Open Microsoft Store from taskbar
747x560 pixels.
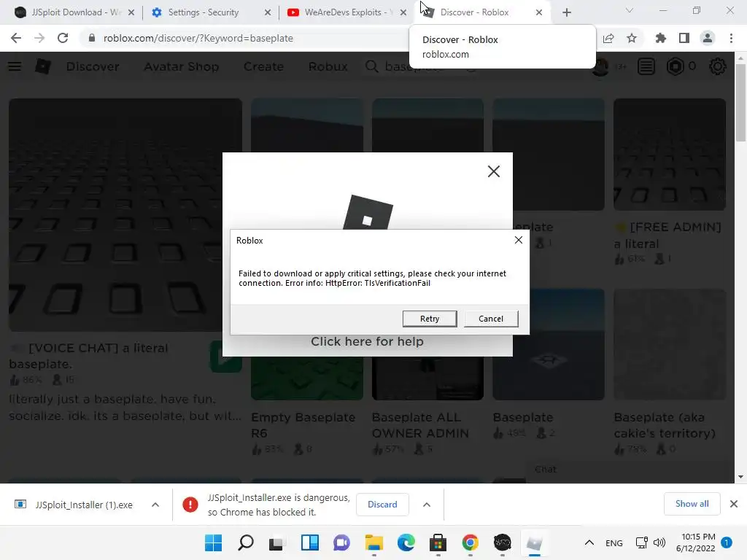point(438,542)
